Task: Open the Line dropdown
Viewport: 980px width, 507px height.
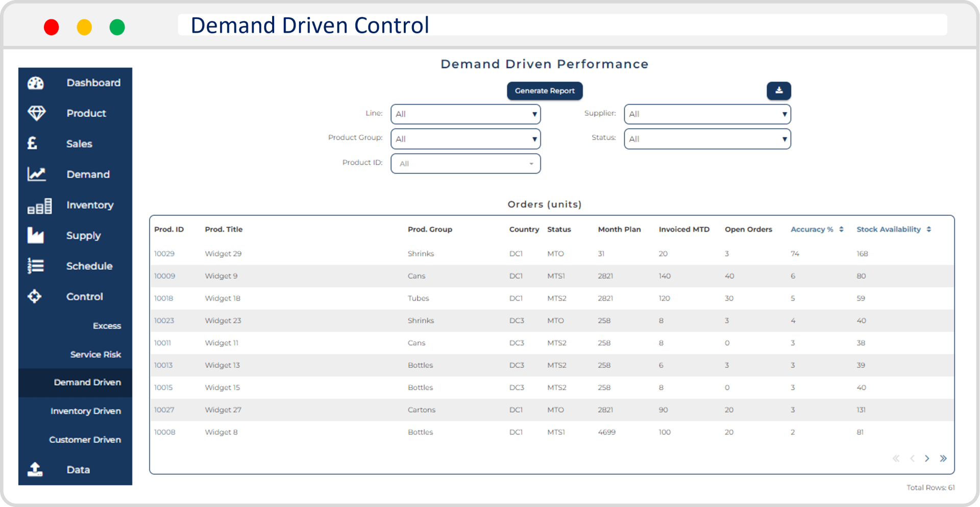Action: pos(465,114)
